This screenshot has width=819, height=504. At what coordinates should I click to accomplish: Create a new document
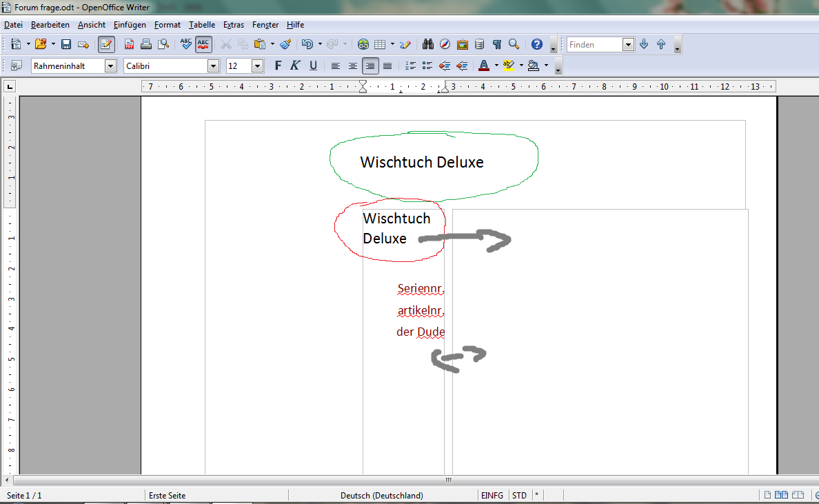(16, 44)
